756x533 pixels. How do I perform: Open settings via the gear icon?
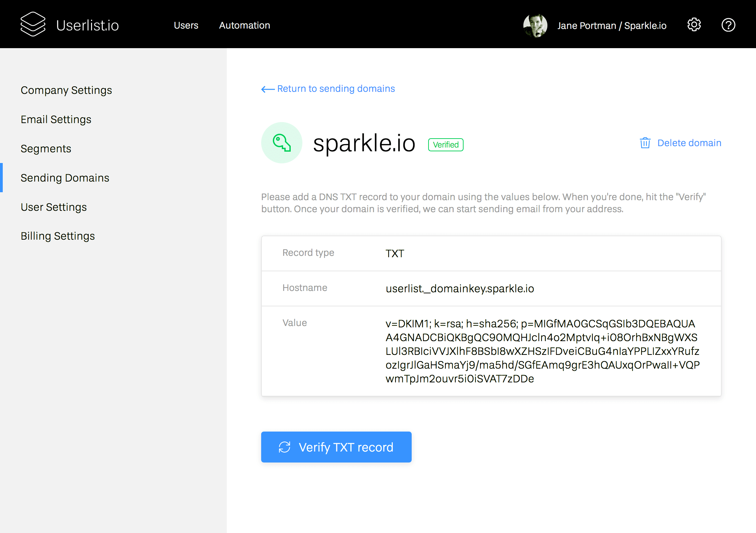click(x=694, y=25)
